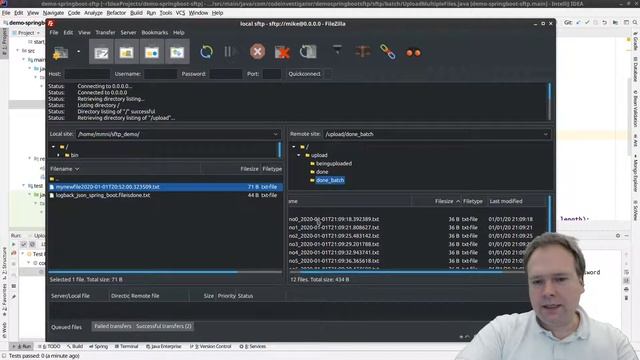
Task: Reconnect to last server icon
Action: 308,52
